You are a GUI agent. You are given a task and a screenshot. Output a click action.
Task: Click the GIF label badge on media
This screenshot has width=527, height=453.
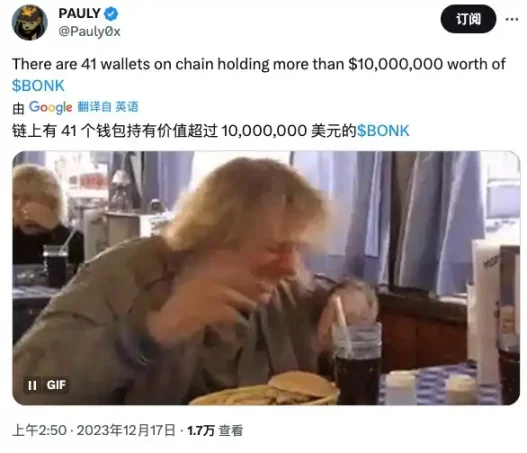coord(56,385)
